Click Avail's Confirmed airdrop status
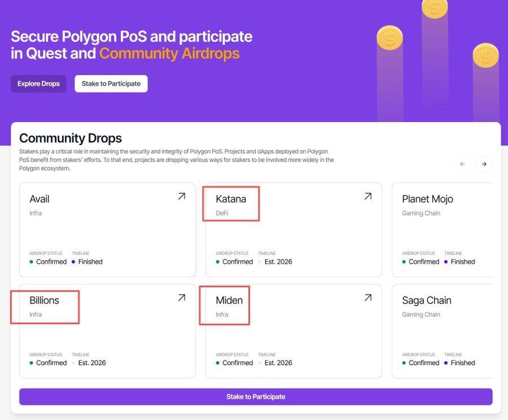 click(x=51, y=262)
